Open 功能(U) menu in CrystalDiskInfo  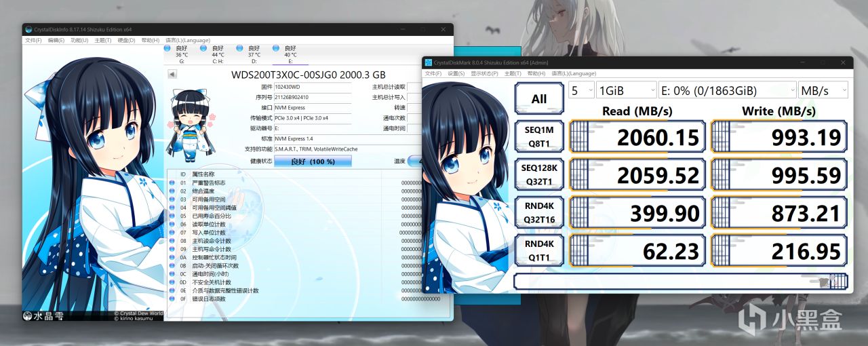tap(79, 40)
